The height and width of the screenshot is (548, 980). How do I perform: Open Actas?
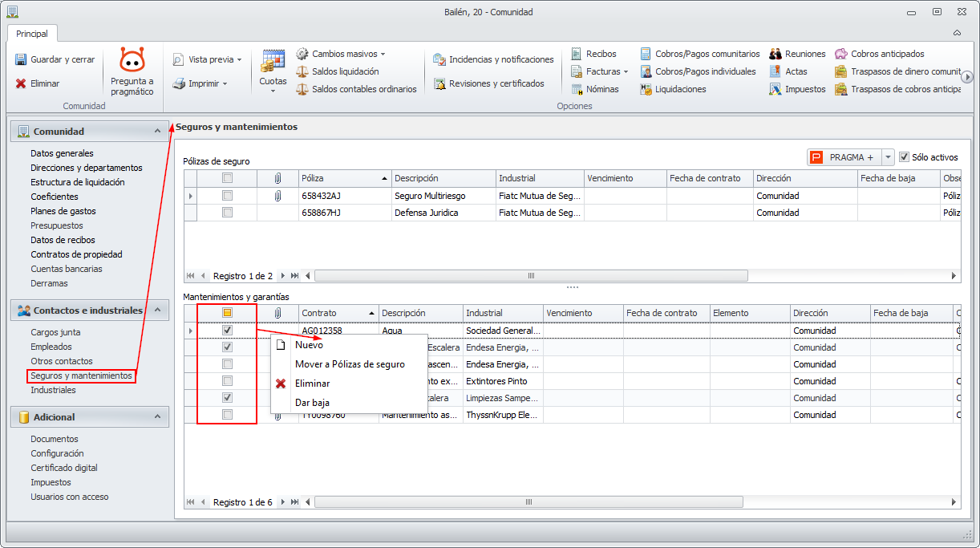coord(788,71)
